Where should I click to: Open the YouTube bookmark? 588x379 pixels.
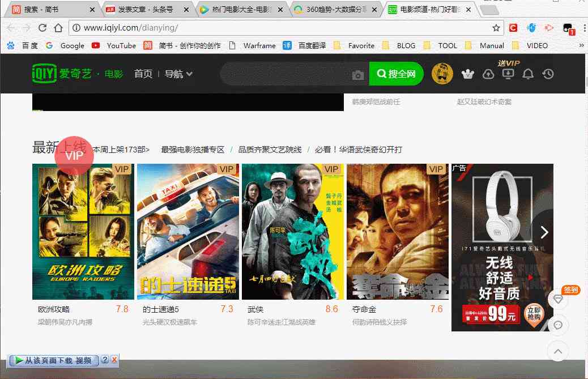(114, 46)
